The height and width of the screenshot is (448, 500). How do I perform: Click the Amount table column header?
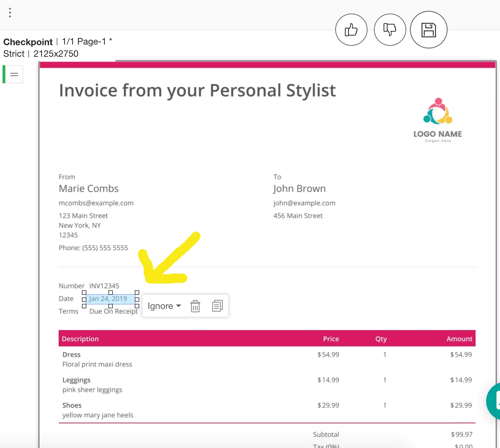[459, 339]
